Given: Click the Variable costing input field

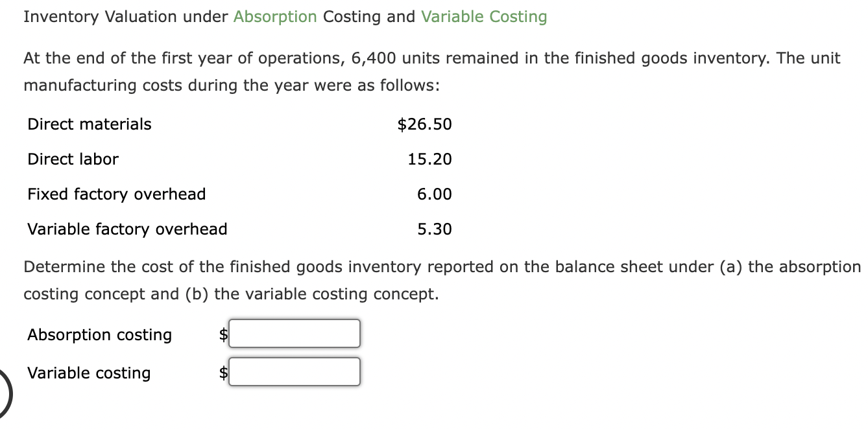Looking at the screenshot, I should [294, 371].
